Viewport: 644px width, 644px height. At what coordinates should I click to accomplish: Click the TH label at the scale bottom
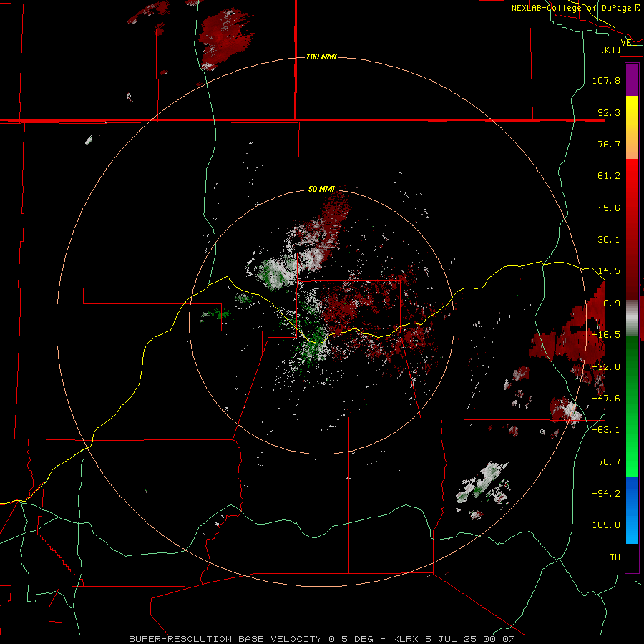(615, 557)
